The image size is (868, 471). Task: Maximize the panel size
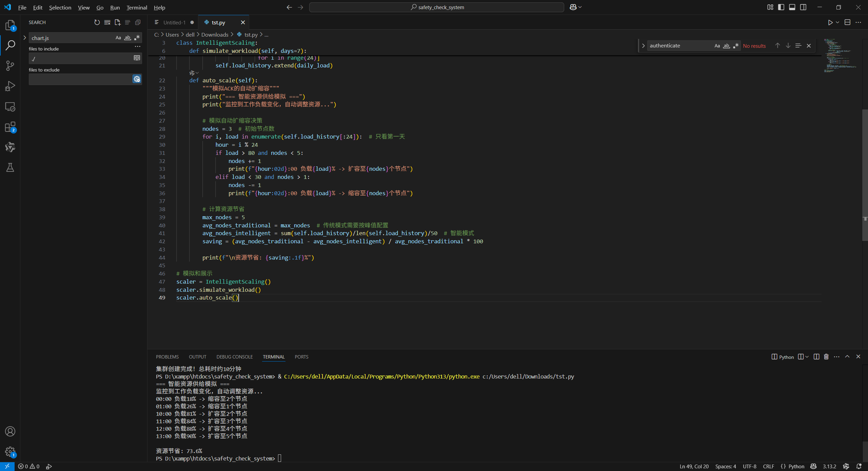click(847, 357)
